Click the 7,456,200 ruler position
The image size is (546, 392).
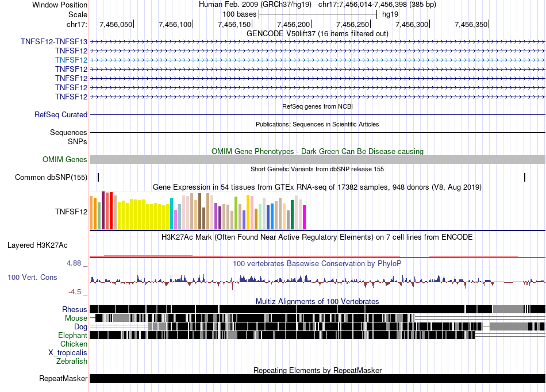coord(293,24)
